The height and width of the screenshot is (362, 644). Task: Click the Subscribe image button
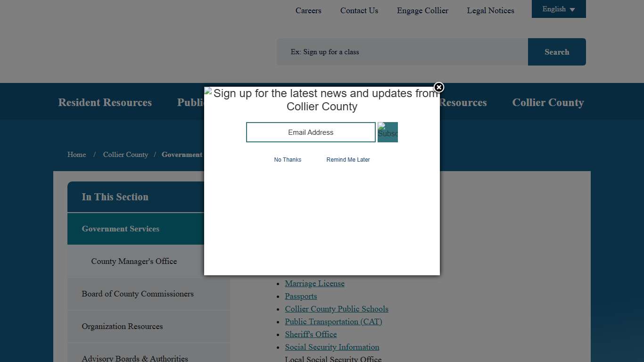point(388,132)
